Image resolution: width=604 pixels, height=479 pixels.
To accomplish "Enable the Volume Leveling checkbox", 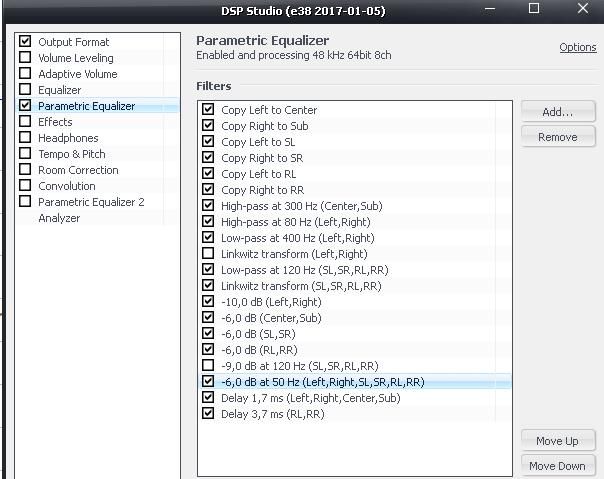I will tap(25, 58).
